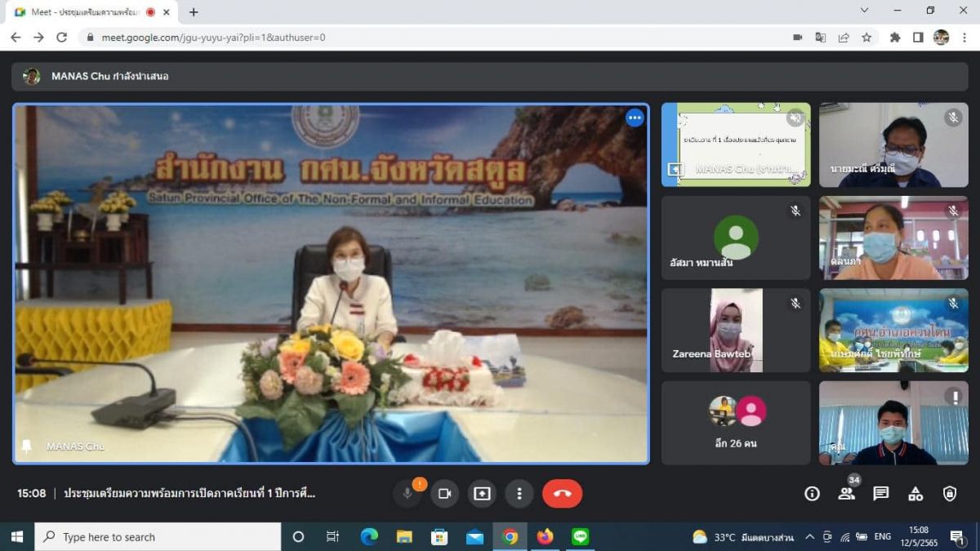Open the tile showing 26 more participants

[736, 422]
